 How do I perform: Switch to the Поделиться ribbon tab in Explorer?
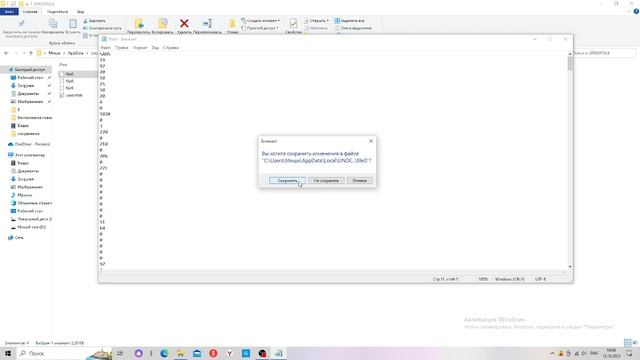click(58, 12)
